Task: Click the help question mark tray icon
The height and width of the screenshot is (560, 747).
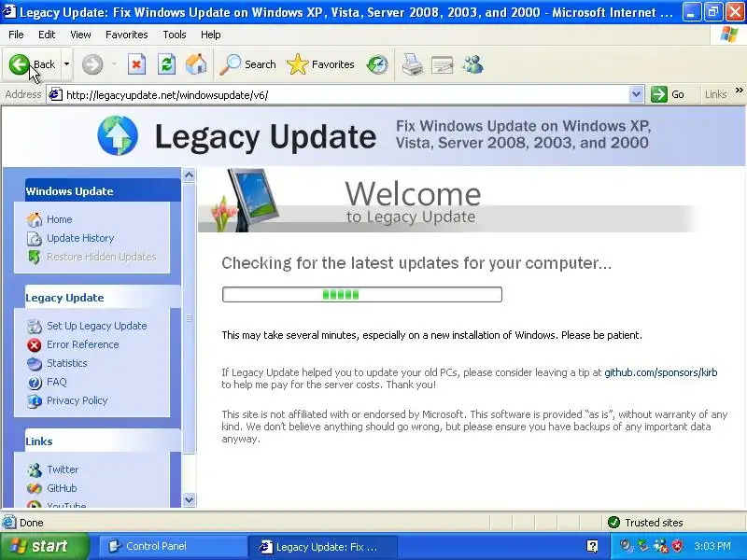Action: click(x=592, y=546)
